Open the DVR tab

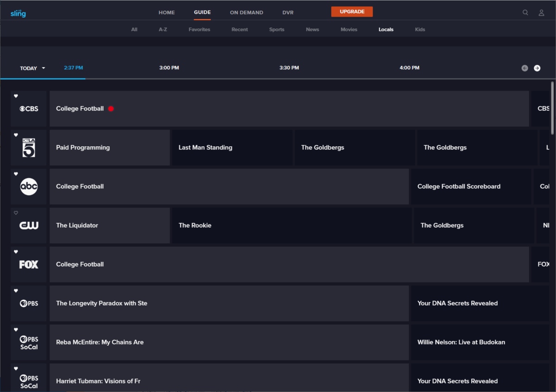pos(288,12)
